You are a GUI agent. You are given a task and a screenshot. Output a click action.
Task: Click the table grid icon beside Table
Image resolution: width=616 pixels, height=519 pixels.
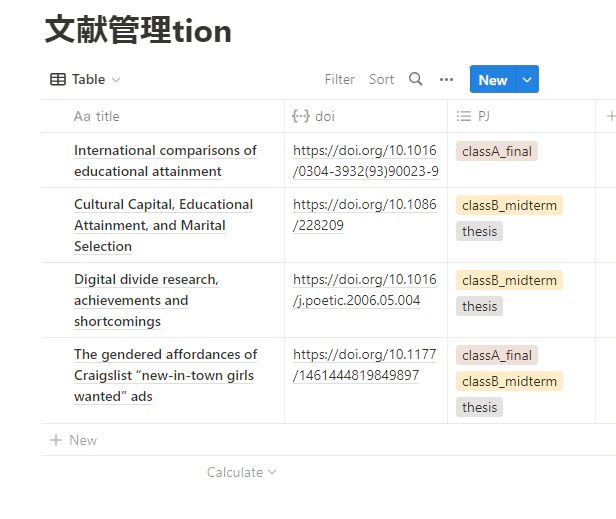pyautogui.click(x=58, y=79)
